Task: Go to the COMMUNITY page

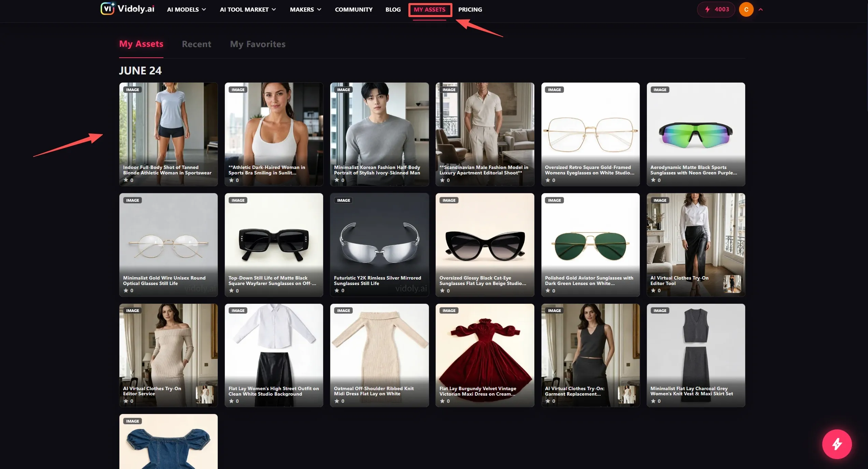Action: (x=353, y=10)
